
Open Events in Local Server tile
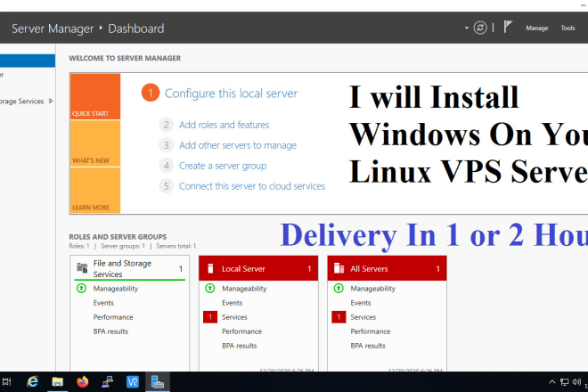click(x=233, y=303)
